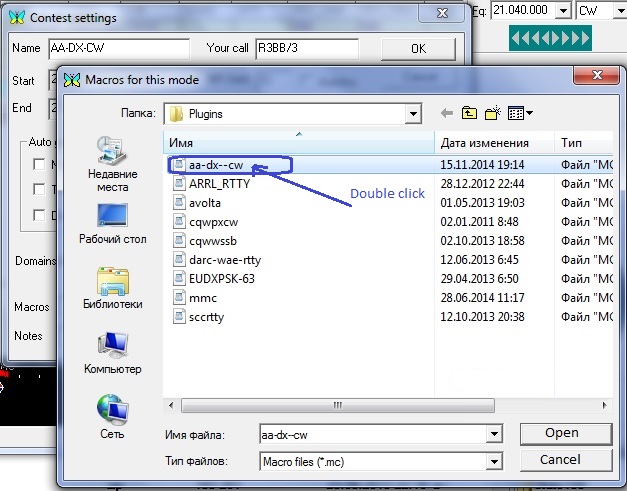This screenshot has height=491, width=627.
Task: Select the ARRL_RTTY file
Action: coord(218,184)
